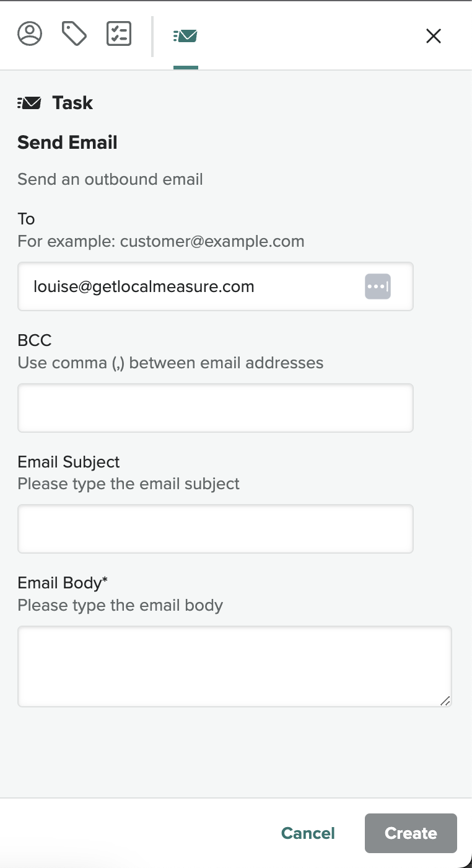This screenshot has height=868, width=472.
Task: Click the email icon beside Task heading
Action: (29, 103)
